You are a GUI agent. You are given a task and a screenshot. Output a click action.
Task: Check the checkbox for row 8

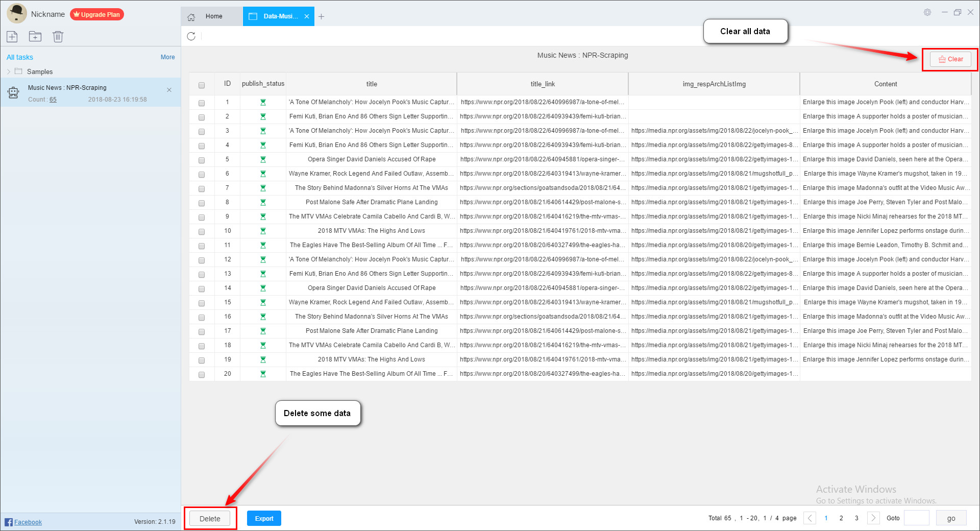point(202,203)
